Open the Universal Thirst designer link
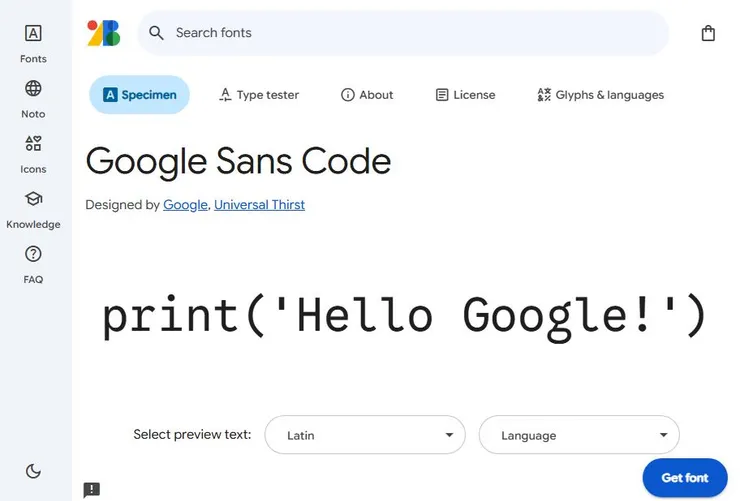740x501 pixels. (x=259, y=205)
